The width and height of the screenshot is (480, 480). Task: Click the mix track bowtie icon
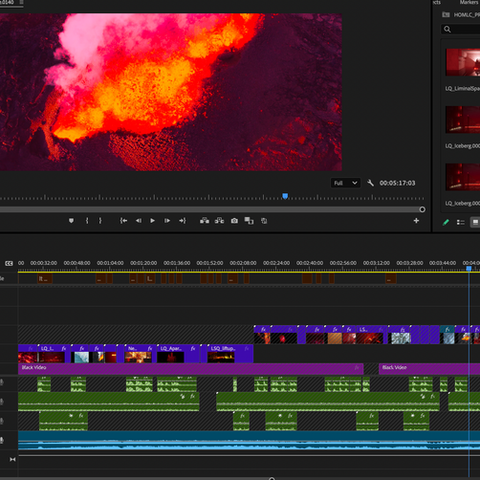[13, 459]
